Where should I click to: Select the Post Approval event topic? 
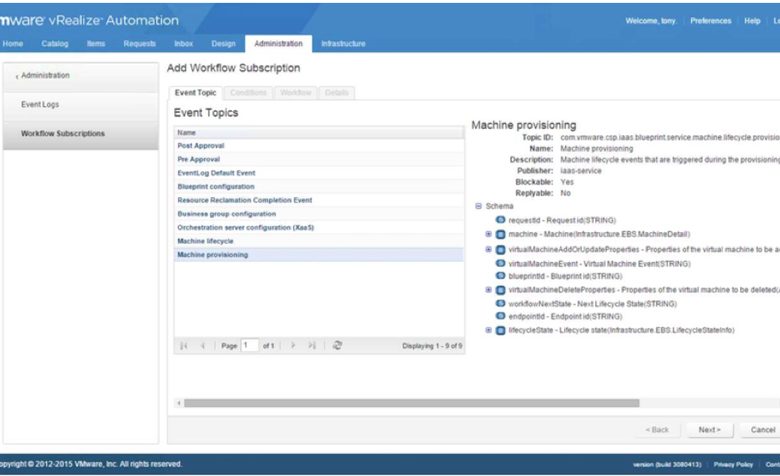tap(319, 146)
